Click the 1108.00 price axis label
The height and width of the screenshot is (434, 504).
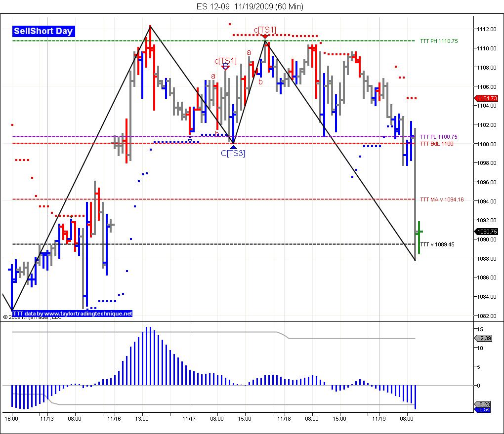click(x=486, y=68)
